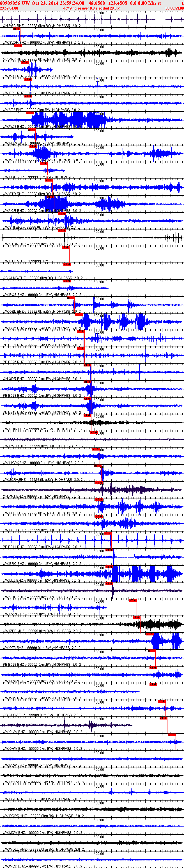Viewport: 184px width, 868px height.
Task: Select the UW.WOLL.HHZ station label
Action: coord(43,850)
